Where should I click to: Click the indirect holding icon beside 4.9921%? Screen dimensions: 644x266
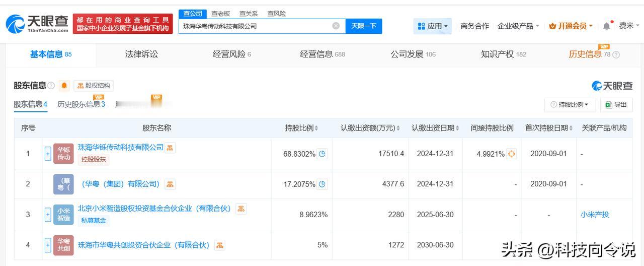512,154
